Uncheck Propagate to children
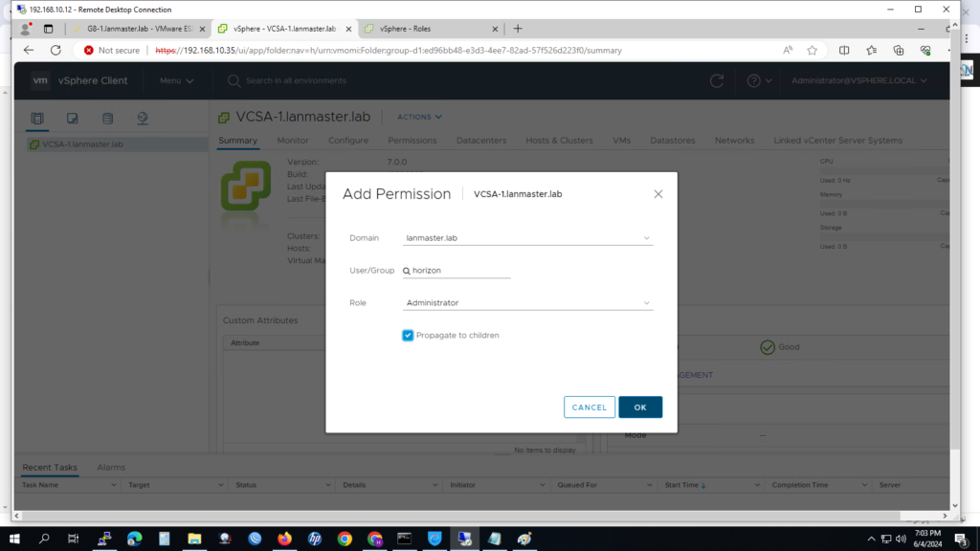The height and width of the screenshot is (551, 980). (x=408, y=336)
